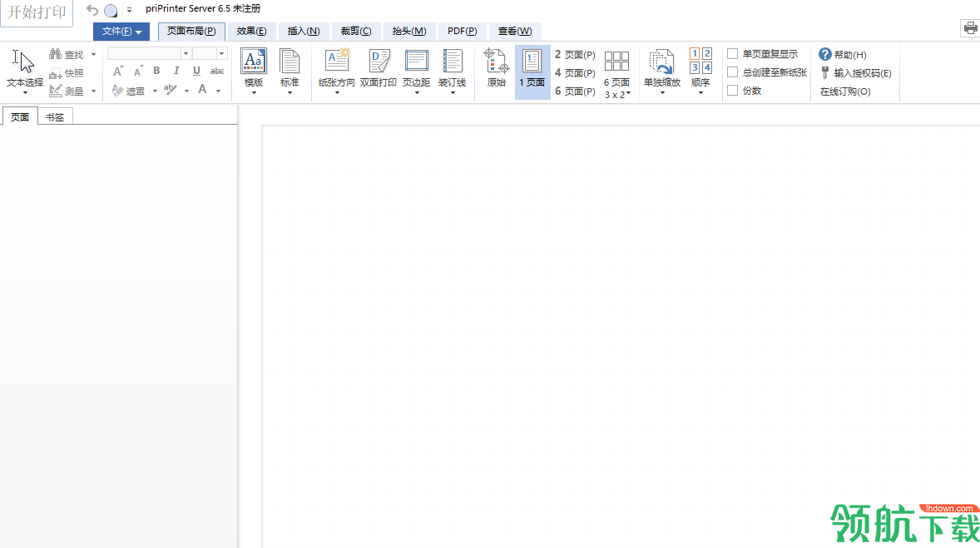The image size is (980, 548).
Task: Switch to the 插入(N) ribbon tab
Action: tap(303, 32)
